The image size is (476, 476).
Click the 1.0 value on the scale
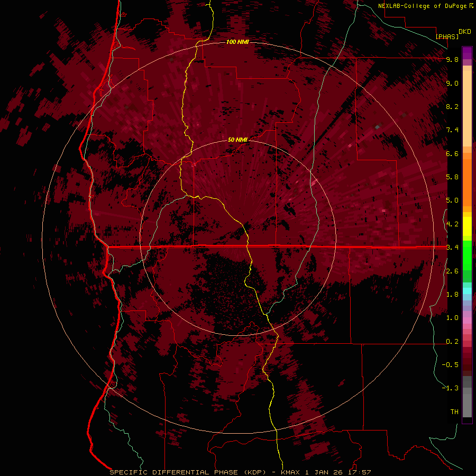point(452,318)
